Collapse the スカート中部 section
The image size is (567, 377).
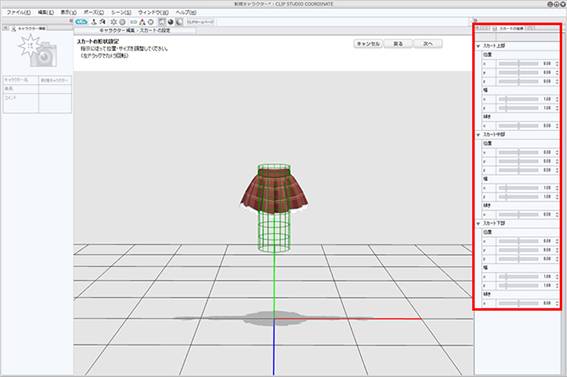(478, 135)
